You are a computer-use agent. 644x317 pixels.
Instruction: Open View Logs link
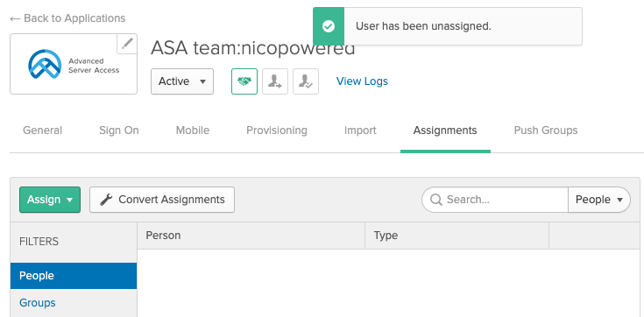pos(362,81)
